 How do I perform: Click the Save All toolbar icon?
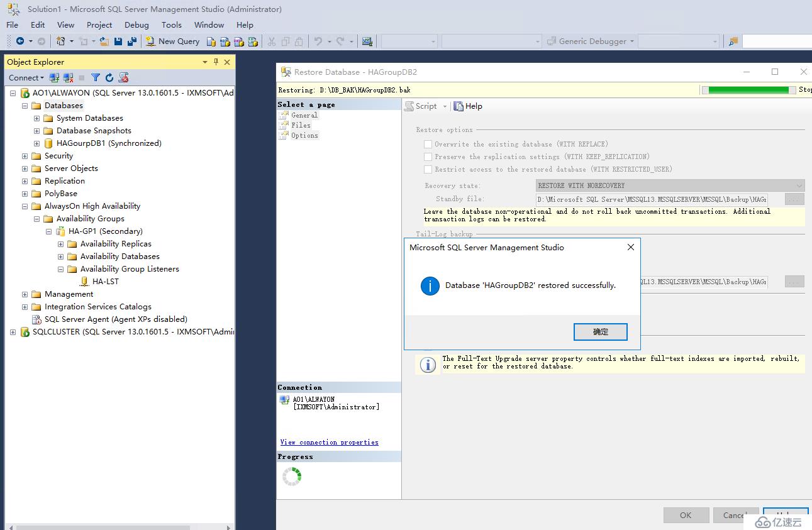(x=132, y=41)
